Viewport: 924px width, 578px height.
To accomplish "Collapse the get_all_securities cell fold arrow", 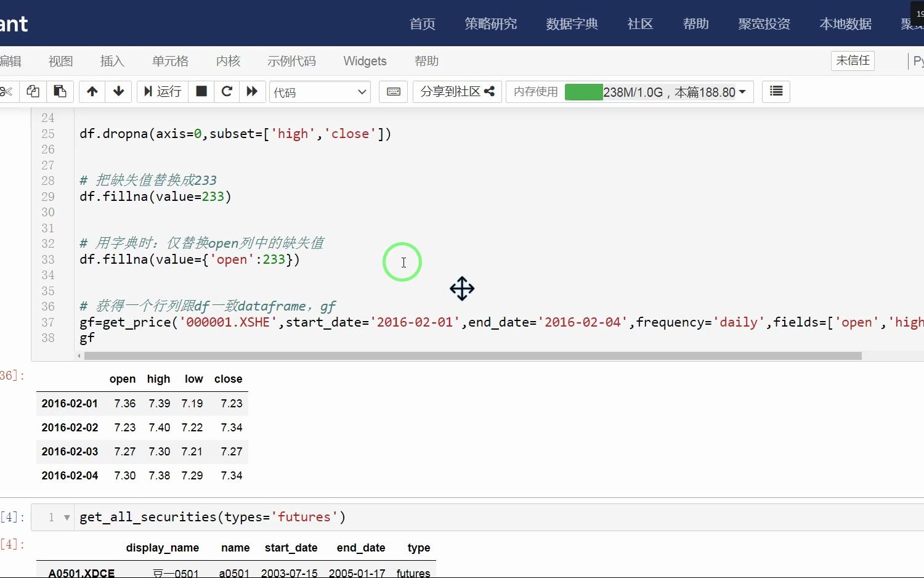I will pyautogui.click(x=67, y=518).
